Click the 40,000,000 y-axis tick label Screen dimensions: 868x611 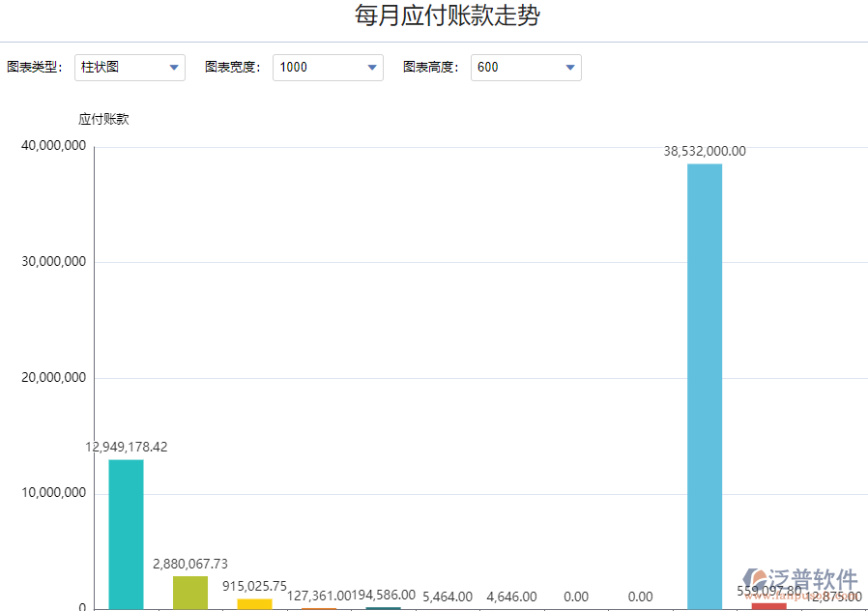(54, 146)
